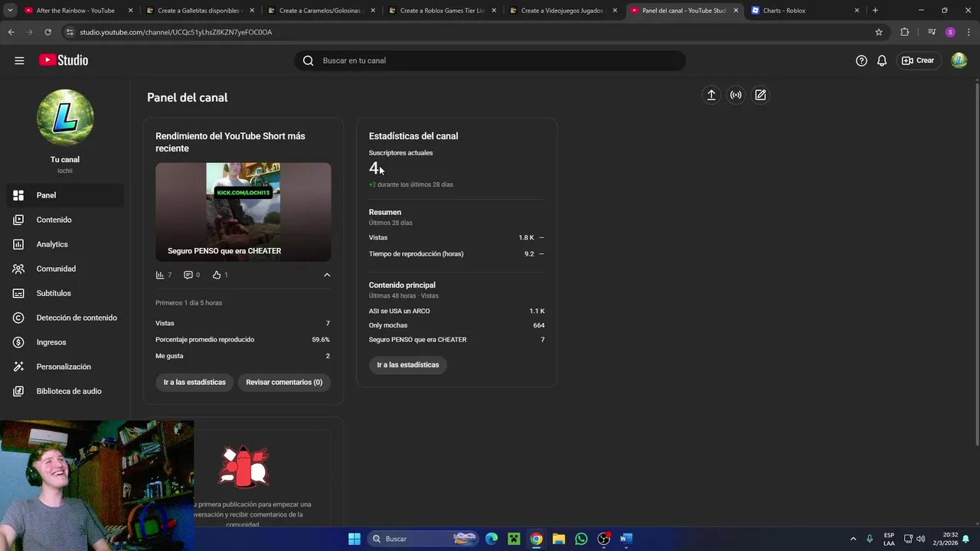Click the views bar chart icon showing 7
This screenshot has height=551, width=980.
click(160, 275)
